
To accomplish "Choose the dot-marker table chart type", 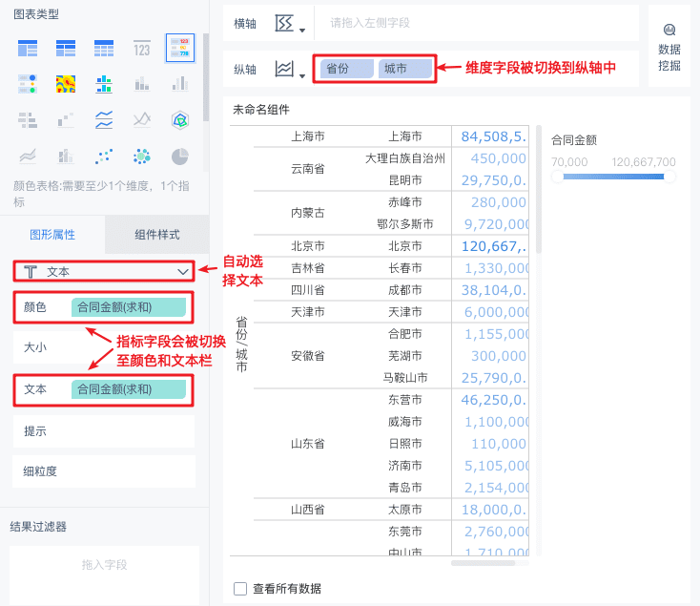I will coord(28,84).
